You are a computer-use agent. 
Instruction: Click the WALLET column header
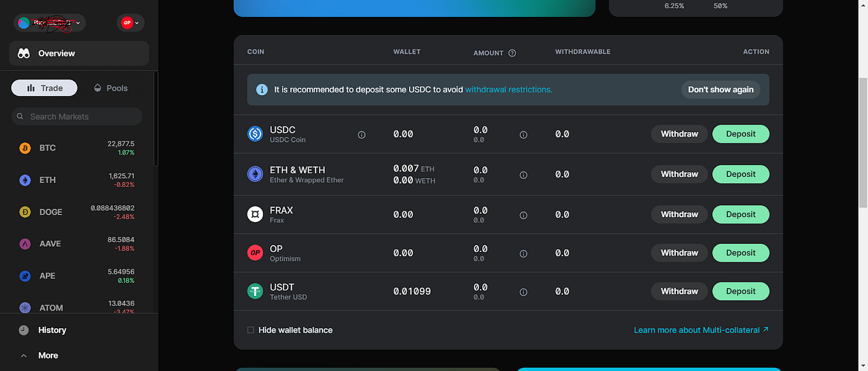pos(407,52)
